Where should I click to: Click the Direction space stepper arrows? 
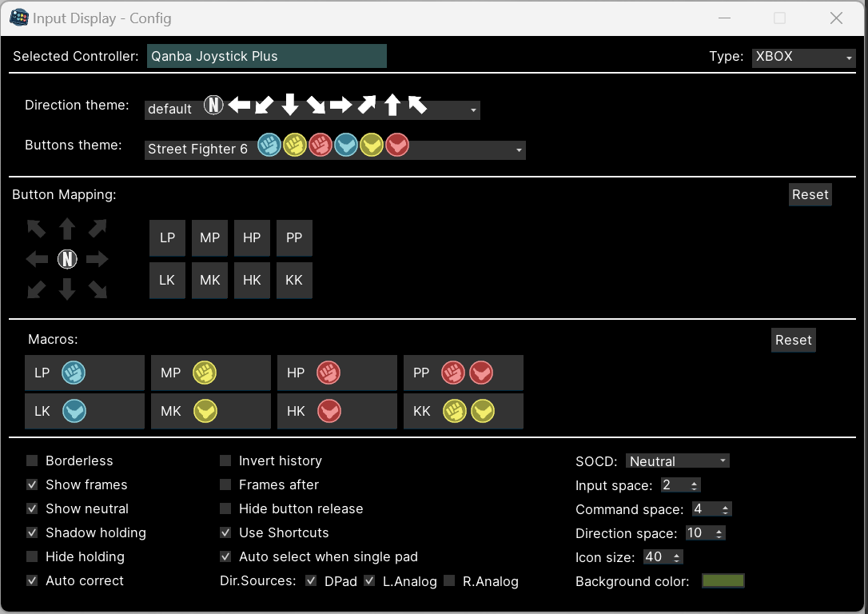[719, 533]
